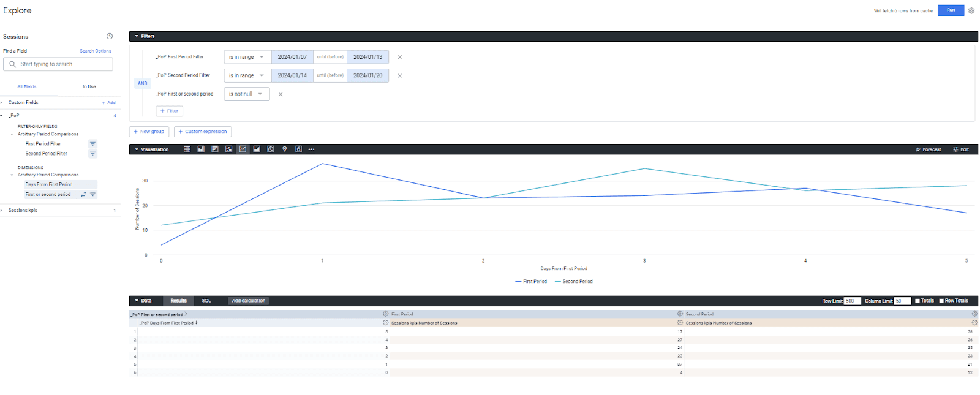Open more visualization types (three dots)
This screenshot has width=980, height=395.
pyautogui.click(x=311, y=149)
